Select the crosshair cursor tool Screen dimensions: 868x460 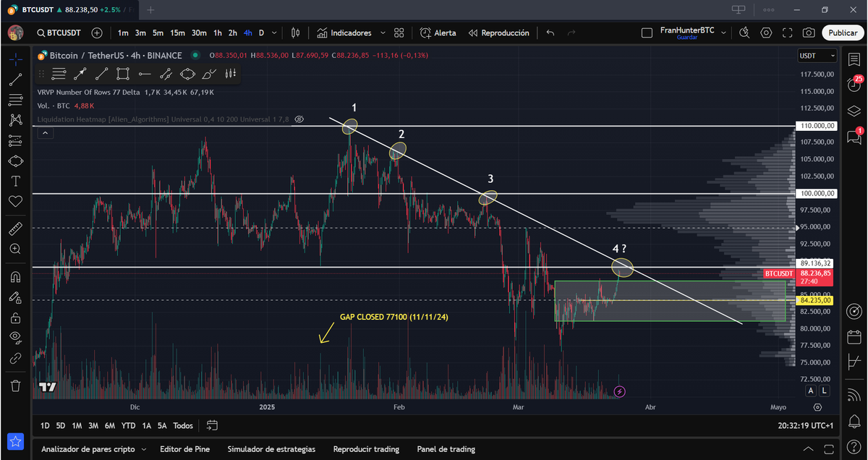point(15,59)
